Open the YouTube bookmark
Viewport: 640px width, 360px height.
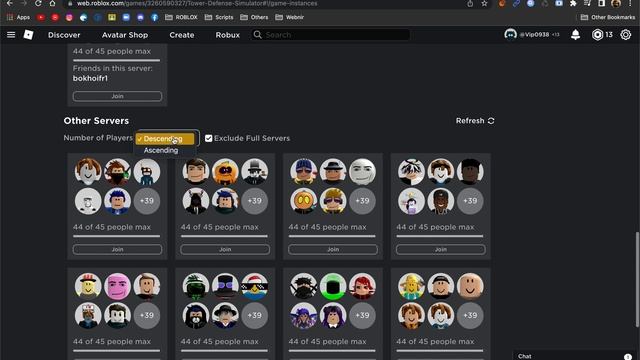[40, 17]
